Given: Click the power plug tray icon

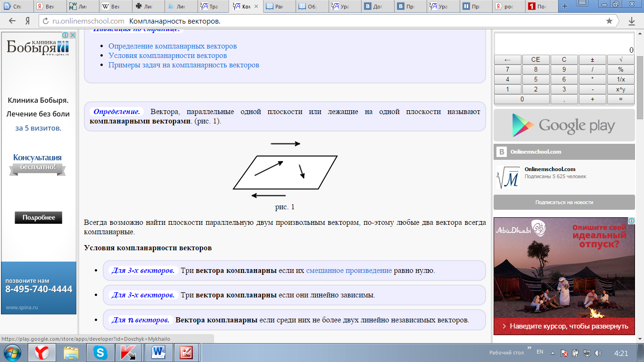Looking at the screenshot, I should tap(576, 353).
